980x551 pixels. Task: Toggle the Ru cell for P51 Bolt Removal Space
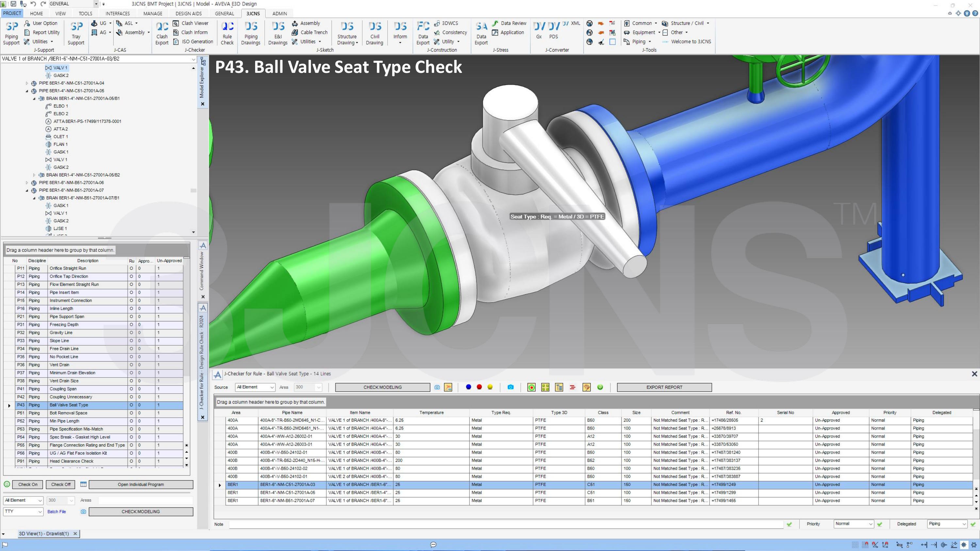pos(132,413)
